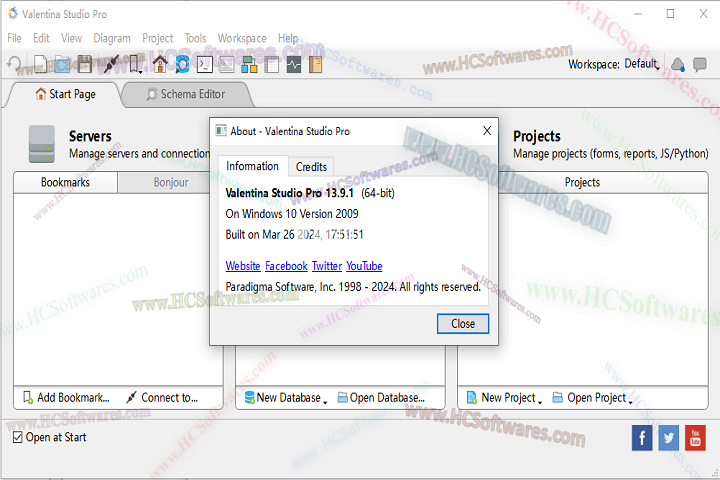Expand the New Database dropdown button
This screenshot has height=480, width=720.
click(x=286, y=397)
